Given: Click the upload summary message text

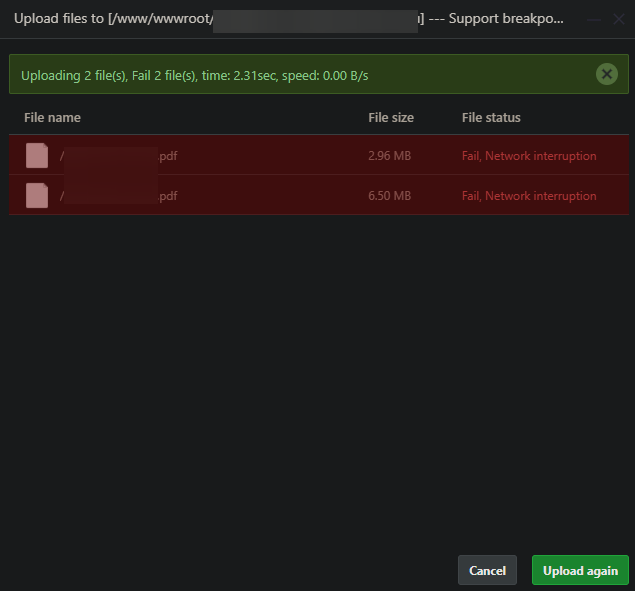Looking at the screenshot, I should (x=195, y=75).
